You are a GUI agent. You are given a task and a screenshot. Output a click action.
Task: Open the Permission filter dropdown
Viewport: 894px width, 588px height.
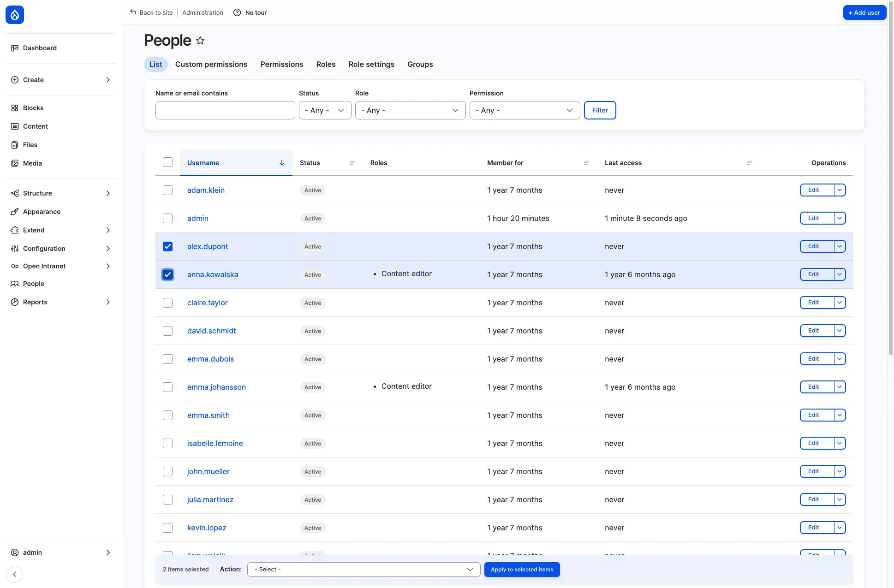[x=524, y=110]
